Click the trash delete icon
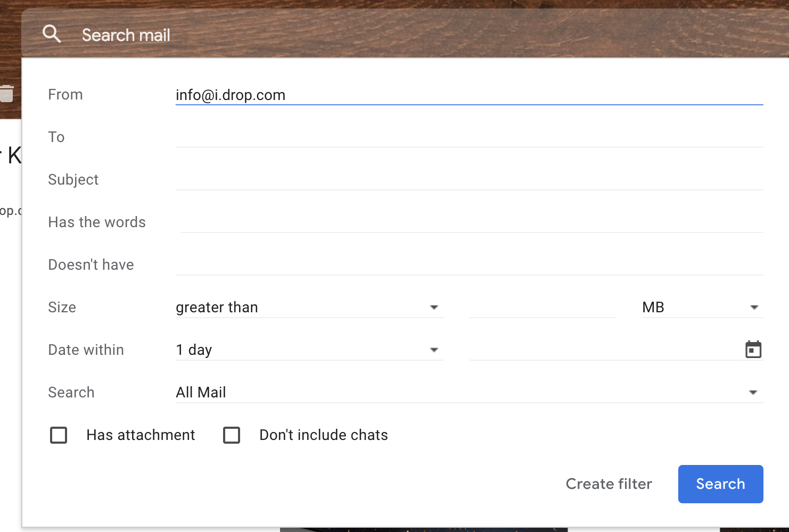The height and width of the screenshot is (532, 789). (6, 93)
